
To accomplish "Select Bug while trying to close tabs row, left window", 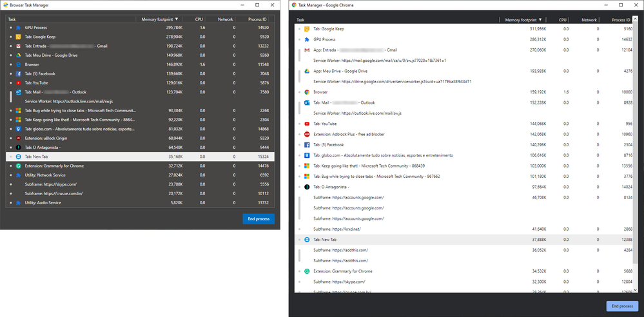I will tap(140, 110).
